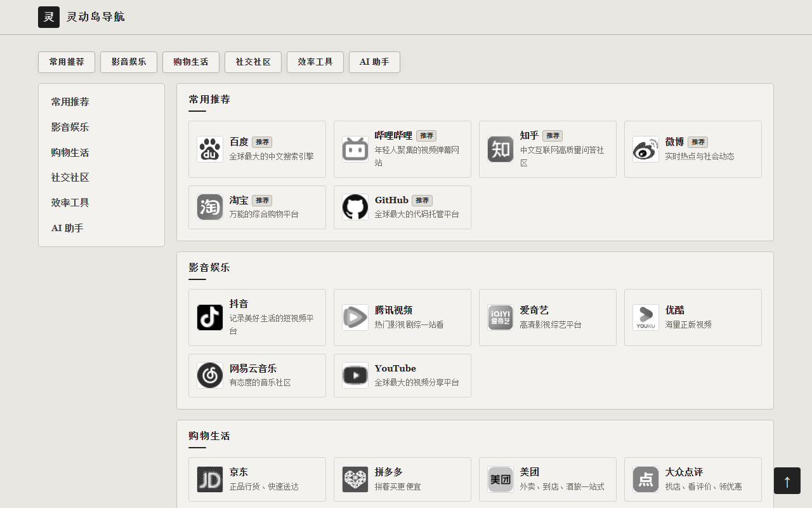The image size is (812, 508).
Task: Click the text 全球最大的中文搜索引擎
Action: [272, 156]
